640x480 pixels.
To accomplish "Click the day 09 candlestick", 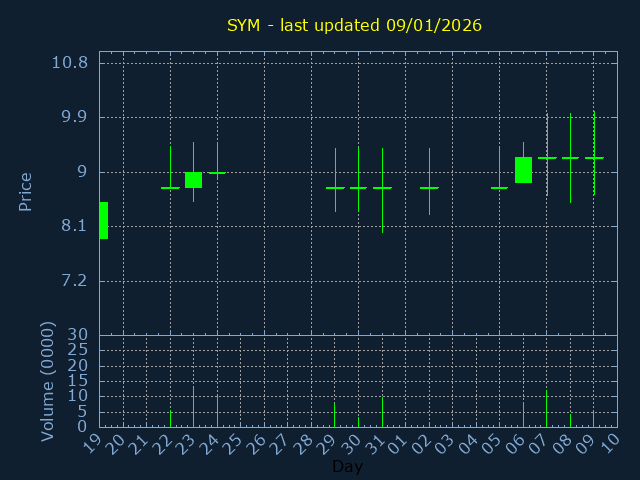I will tap(594, 158).
